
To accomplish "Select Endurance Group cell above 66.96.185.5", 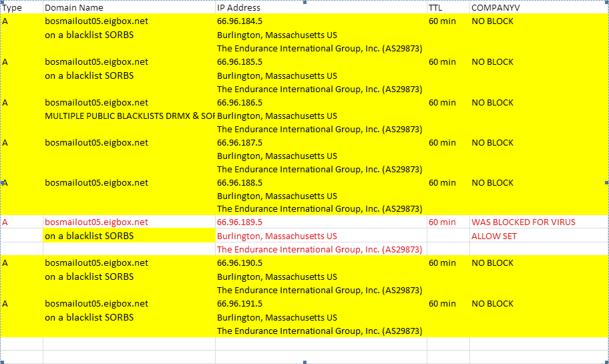I will tap(321, 48).
